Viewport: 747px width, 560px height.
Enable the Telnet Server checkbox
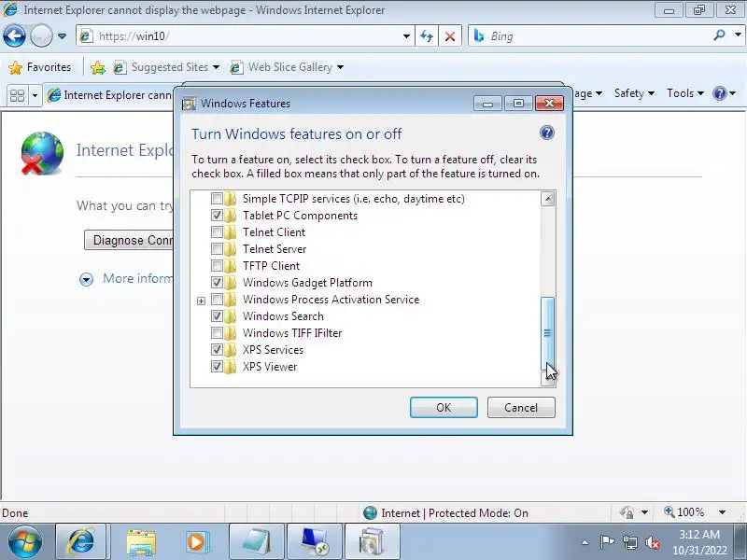217,248
